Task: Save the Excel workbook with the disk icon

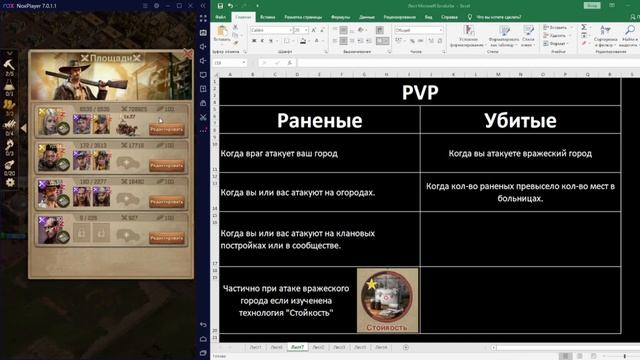Action: pos(220,6)
